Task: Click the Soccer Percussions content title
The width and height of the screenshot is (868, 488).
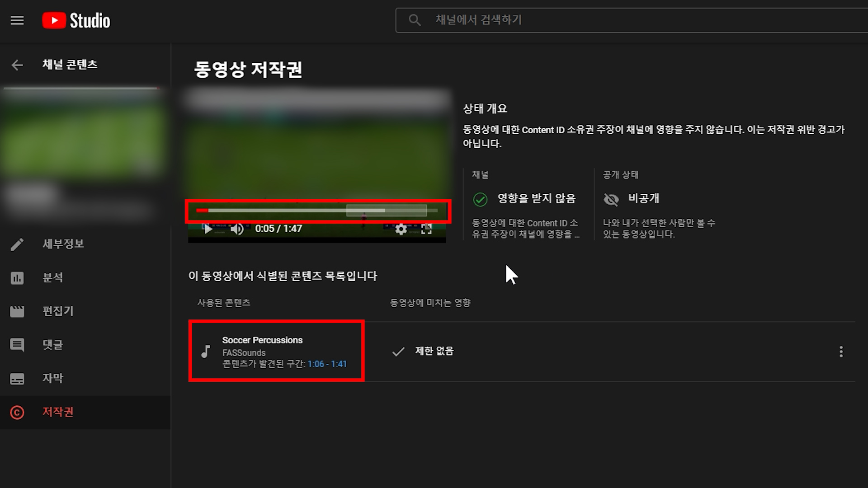Action: coord(262,340)
